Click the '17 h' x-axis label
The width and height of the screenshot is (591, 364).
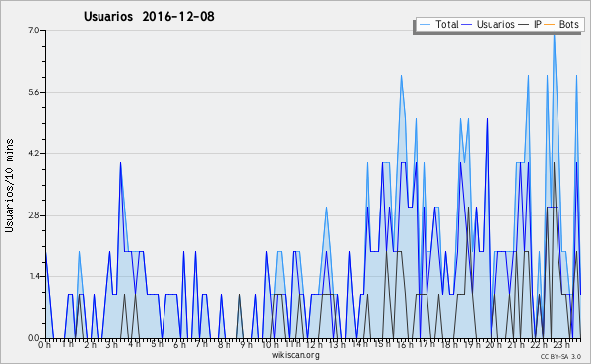coord(427,344)
